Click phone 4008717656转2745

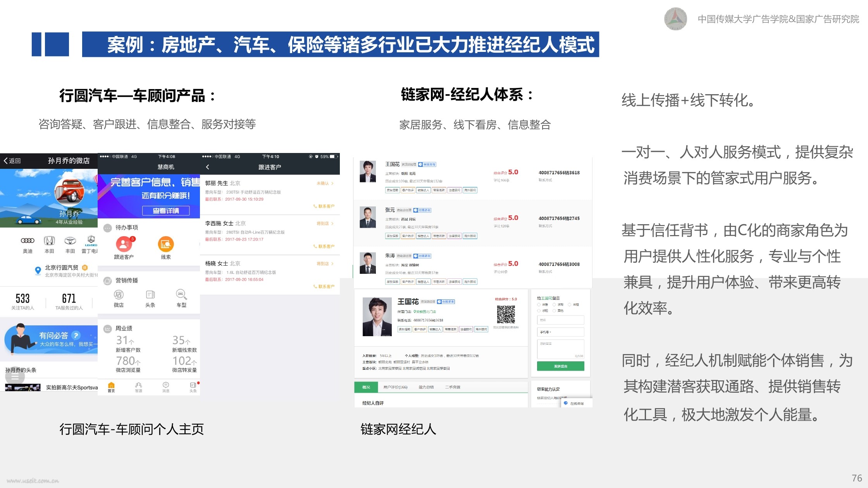coord(559,218)
